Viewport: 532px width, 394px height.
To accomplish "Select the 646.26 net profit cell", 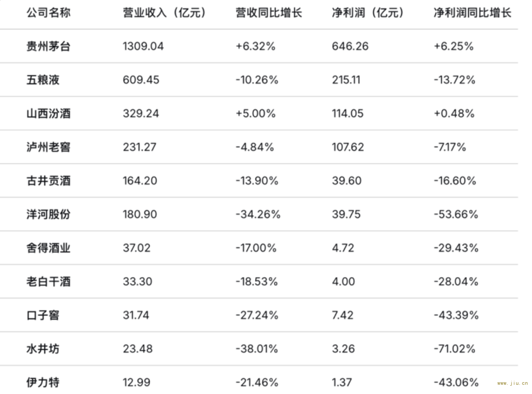I will tap(350, 46).
